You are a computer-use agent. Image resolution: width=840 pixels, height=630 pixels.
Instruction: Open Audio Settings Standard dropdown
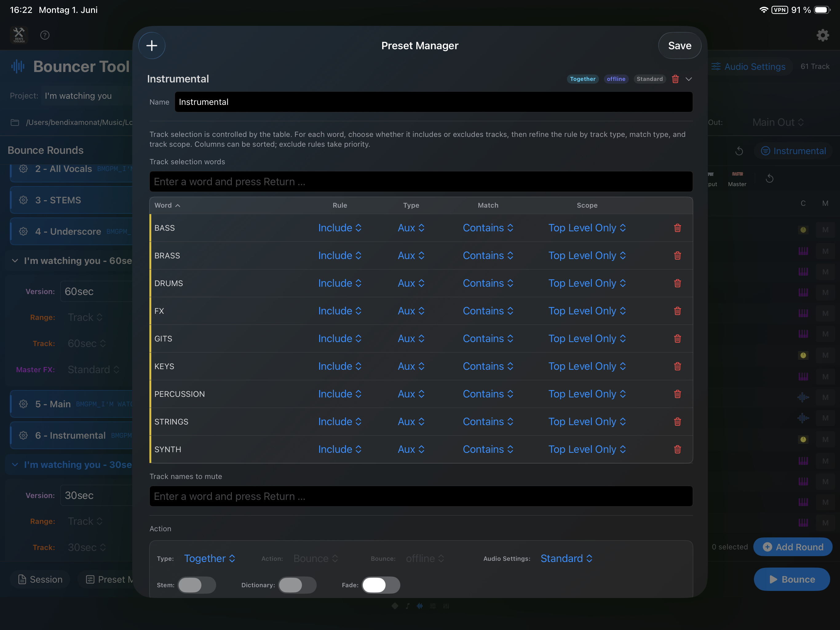[x=566, y=559]
